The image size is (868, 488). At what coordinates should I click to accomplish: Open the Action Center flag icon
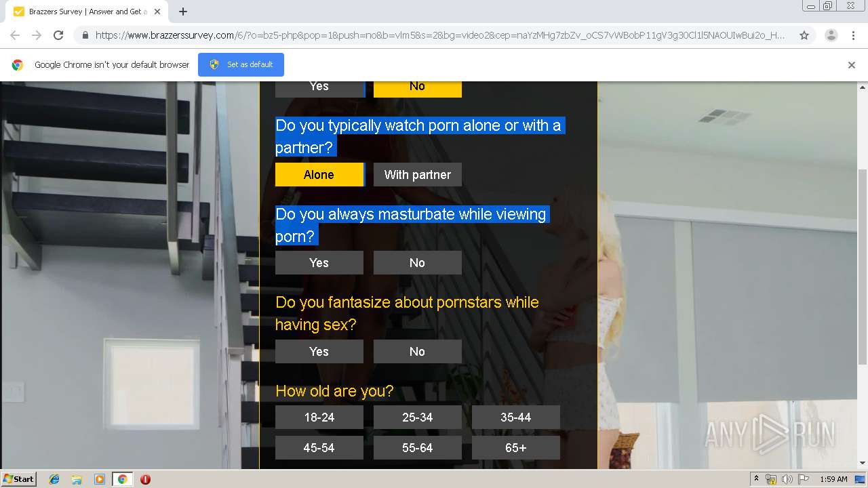(x=803, y=479)
